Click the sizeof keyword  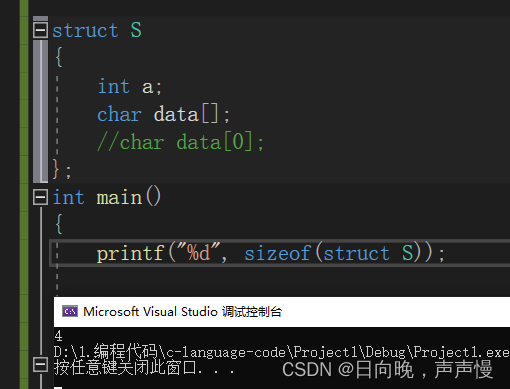[x=278, y=253]
